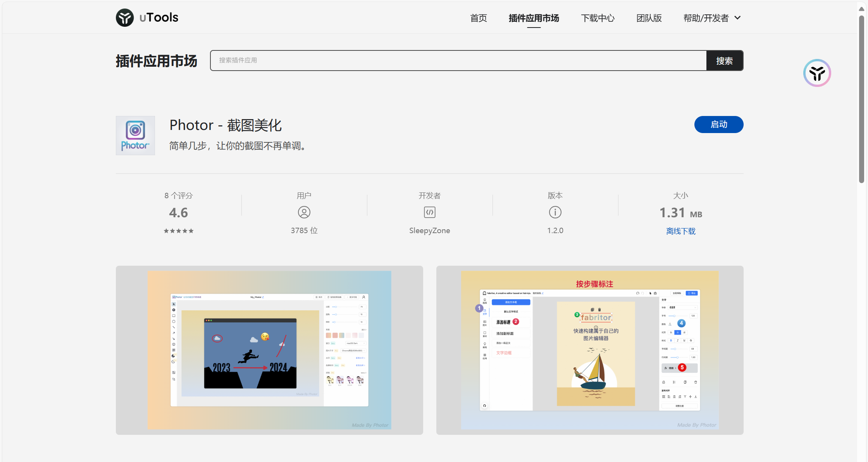Click the 搜索 search button

click(725, 61)
